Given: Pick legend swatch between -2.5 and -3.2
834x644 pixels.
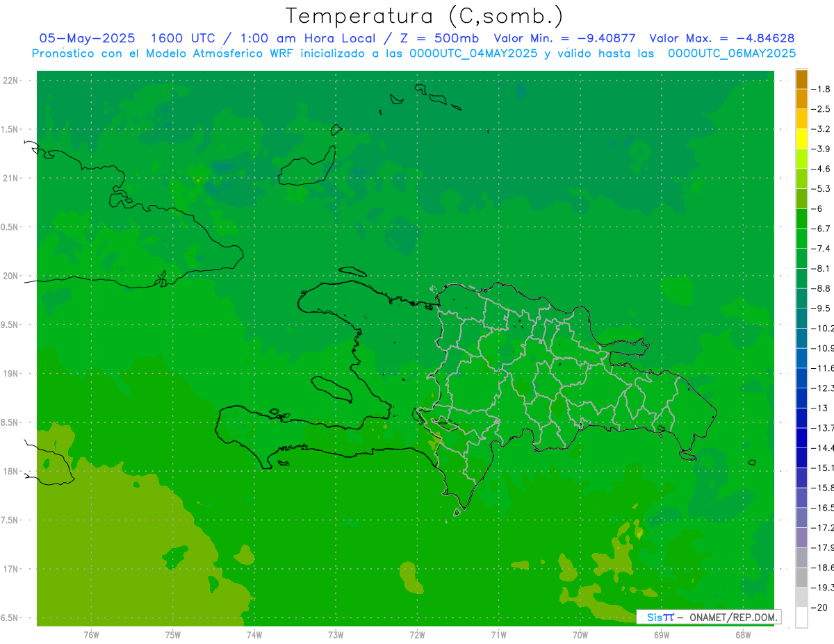Looking at the screenshot, I should click(x=801, y=119).
